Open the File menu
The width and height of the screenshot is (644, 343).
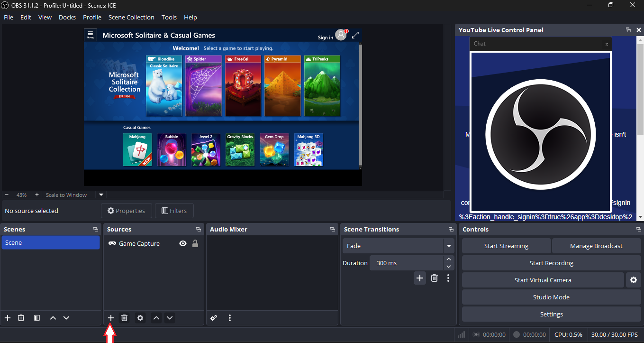[x=9, y=17]
